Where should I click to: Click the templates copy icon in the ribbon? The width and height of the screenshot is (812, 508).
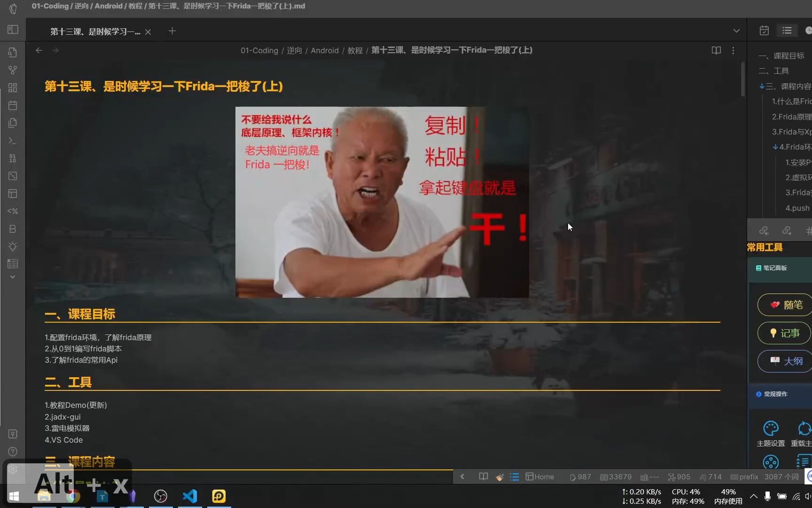(13, 123)
